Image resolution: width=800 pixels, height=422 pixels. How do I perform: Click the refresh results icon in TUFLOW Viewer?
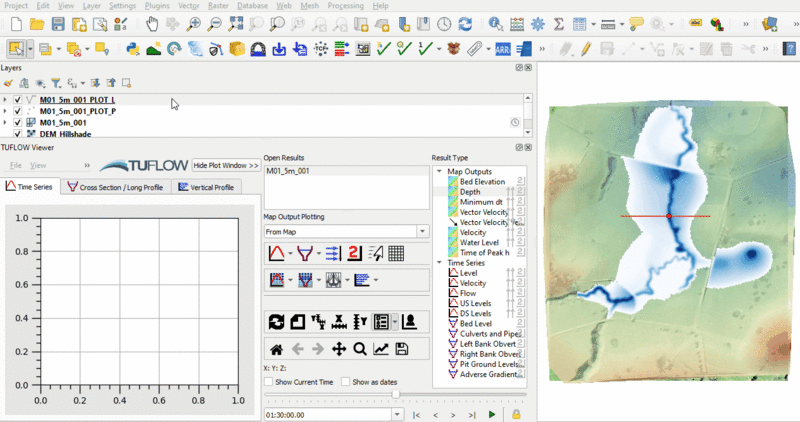[x=277, y=322]
